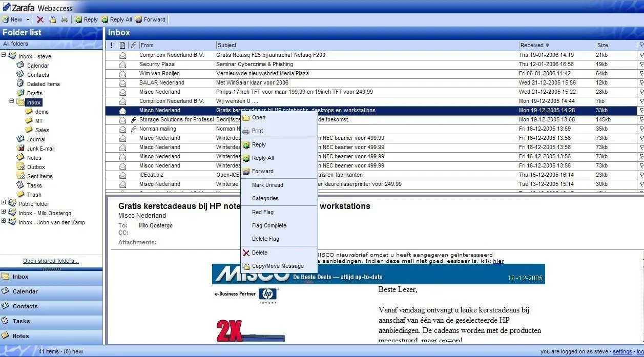Click the Notes button in bottom navigation
Screen dimensions: 644x357
click(51, 336)
